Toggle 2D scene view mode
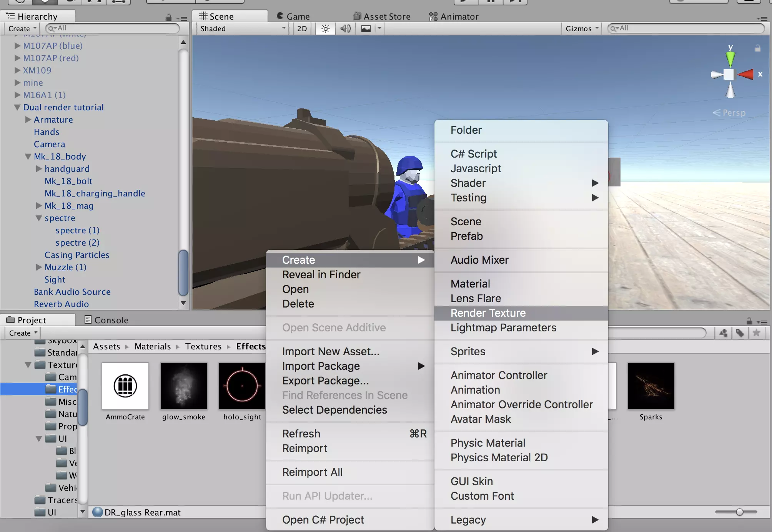 pyautogui.click(x=302, y=29)
